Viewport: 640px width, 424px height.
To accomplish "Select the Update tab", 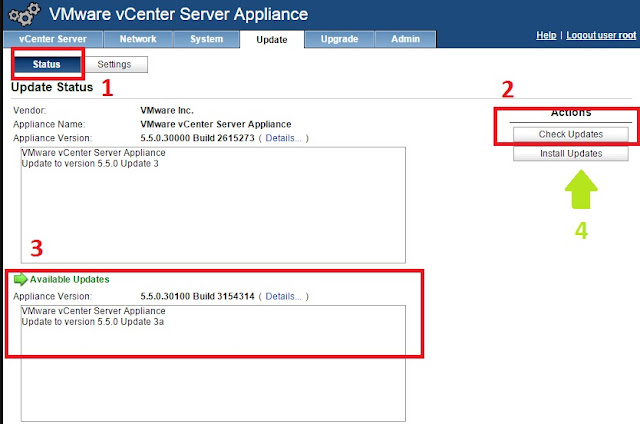I will click(x=272, y=40).
